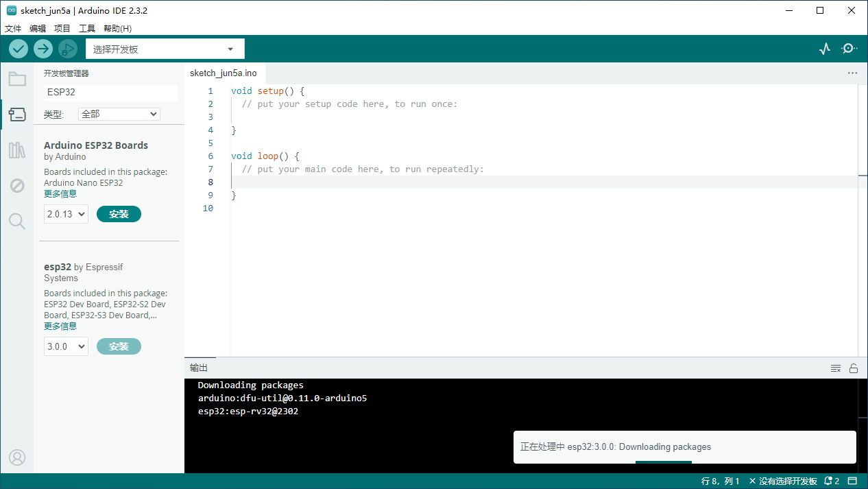868x489 pixels.
Task: Open the 类型 filter dropdown showing 全部
Action: pyautogui.click(x=119, y=115)
